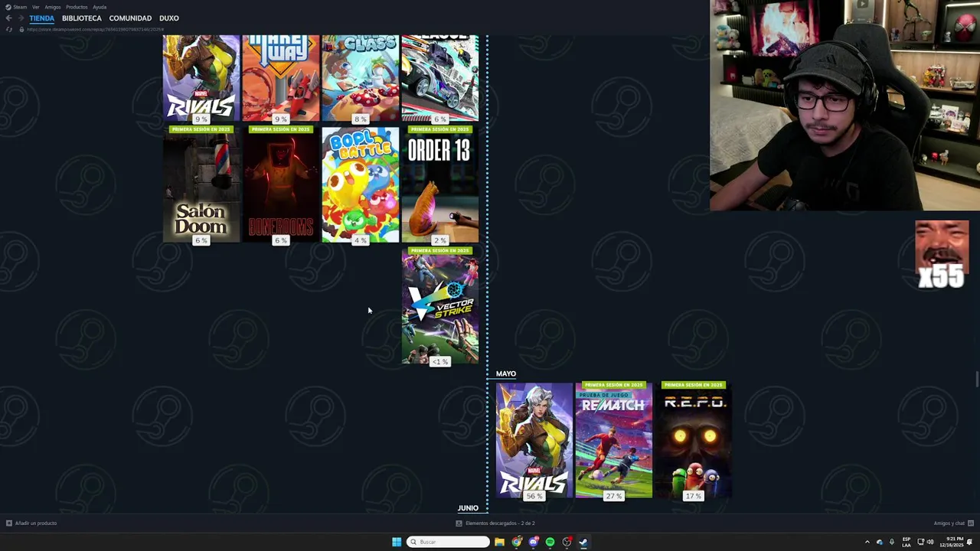Open the Ver menu
This screenshot has width=980, height=551.
pyautogui.click(x=35, y=7)
